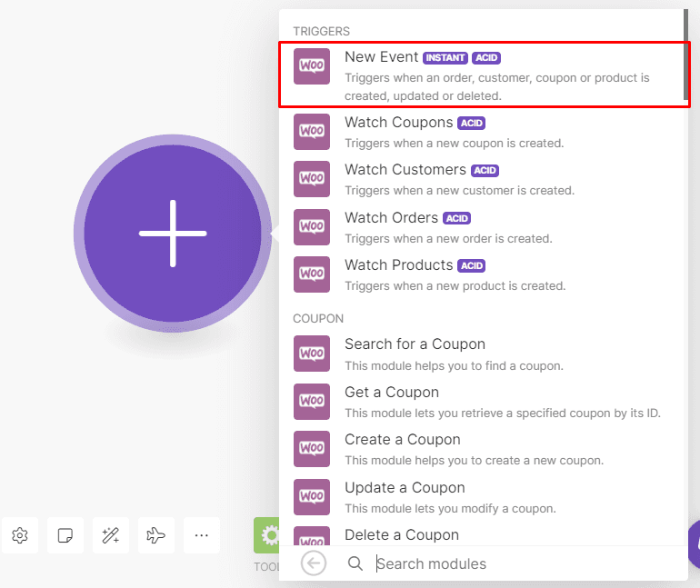Go back with the circled arrow button
Screen dimensions: 700x588
pos(314,563)
